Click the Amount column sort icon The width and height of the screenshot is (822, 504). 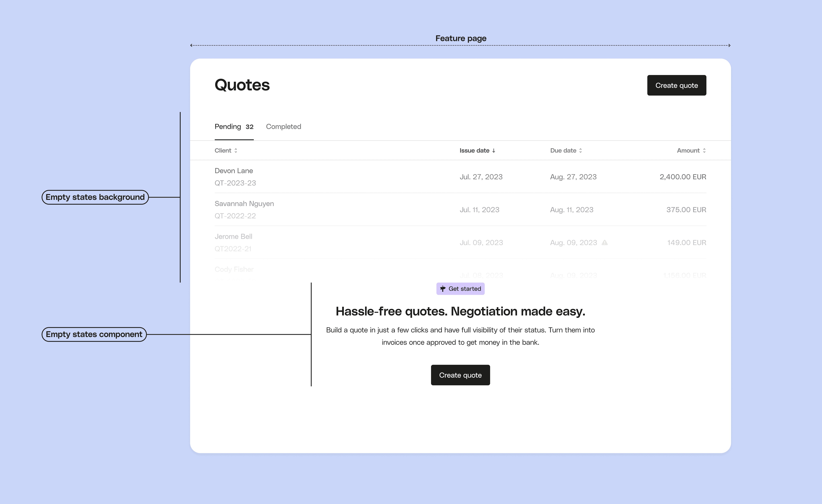pyautogui.click(x=704, y=150)
